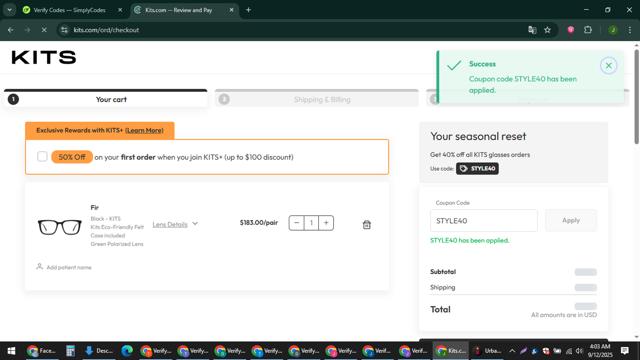This screenshot has width=640, height=360.
Task: Go back in browser history
Action: coord(11,30)
